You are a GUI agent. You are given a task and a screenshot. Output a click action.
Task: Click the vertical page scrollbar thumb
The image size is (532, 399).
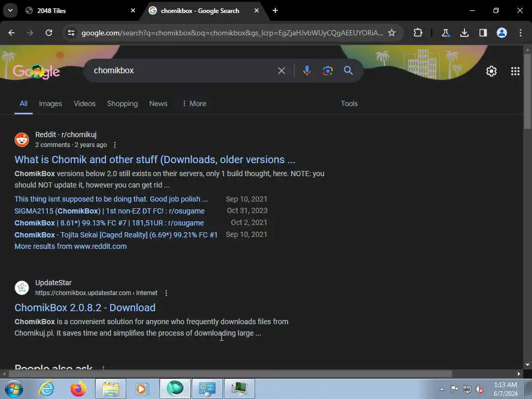pyautogui.click(x=527, y=91)
